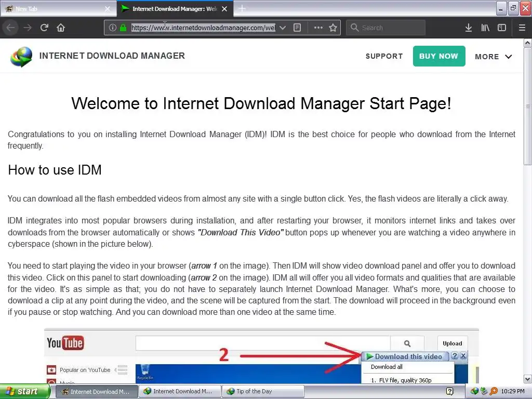Viewport: 532px width, 399px height.
Task: Open Tip of the Day taskbar window
Action: [x=262, y=391]
